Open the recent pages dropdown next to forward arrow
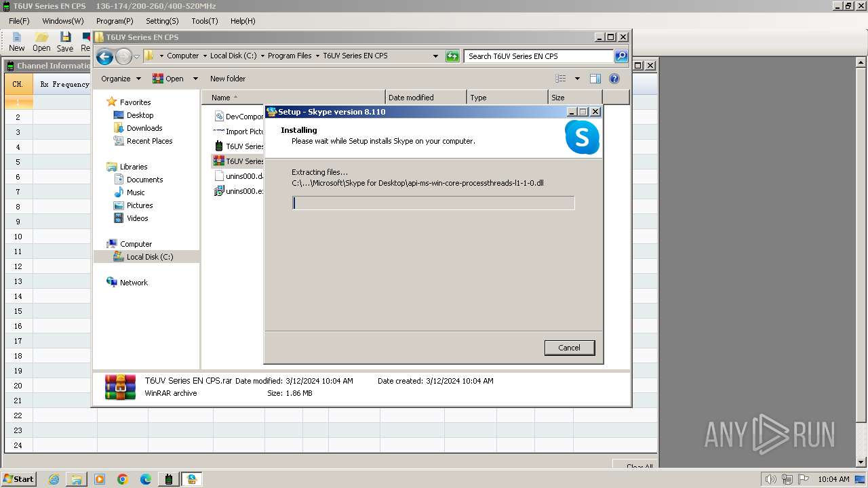The width and height of the screenshot is (868, 488). coord(136,56)
